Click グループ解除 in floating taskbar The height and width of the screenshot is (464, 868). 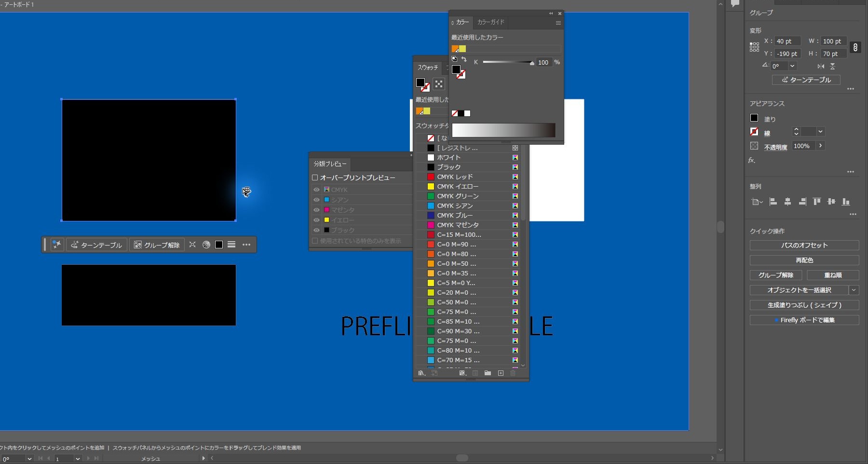click(x=157, y=245)
